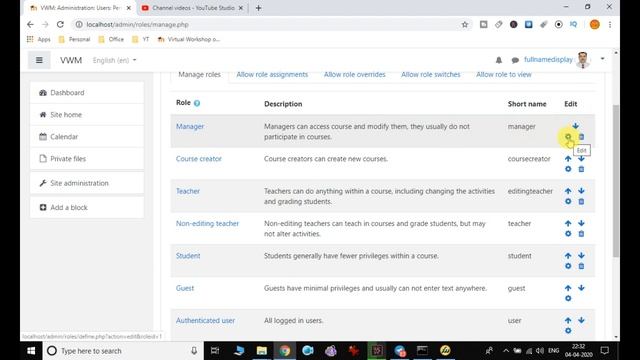Screen dimensions: 640x360
Task: Go to Dashboard in sidebar
Action: coord(87,93)
